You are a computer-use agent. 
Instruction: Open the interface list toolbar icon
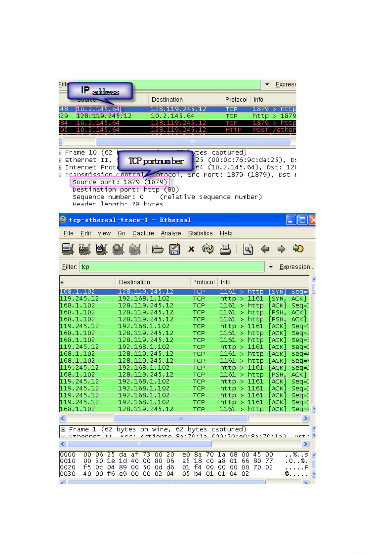pos(68,249)
